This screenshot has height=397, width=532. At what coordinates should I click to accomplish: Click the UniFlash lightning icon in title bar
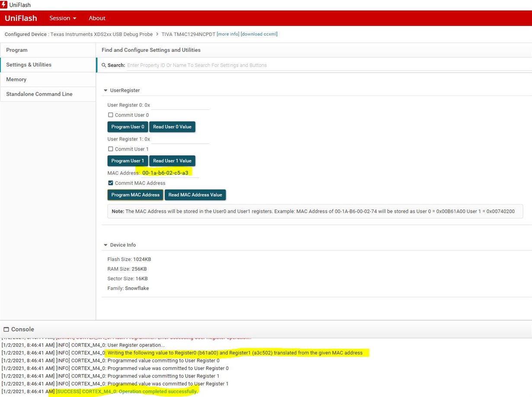(4, 5)
